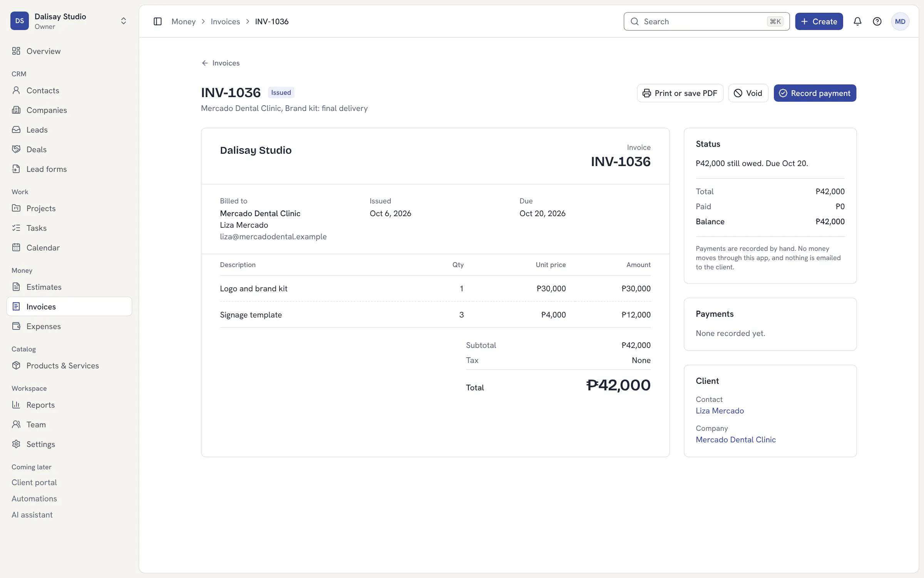Click Client portal under Coming later
The image size is (924, 578).
point(34,482)
